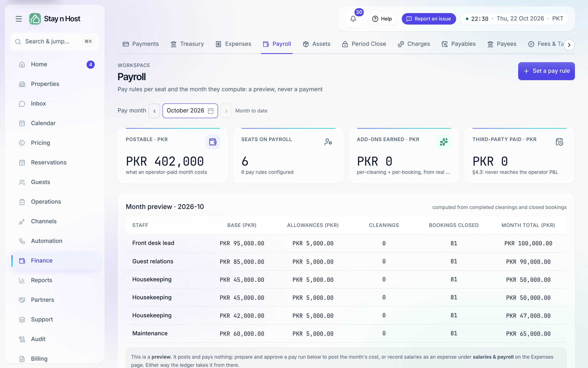This screenshot has height=368, width=588.
Task: Open Reservations in the sidebar
Action: [55, 163]
